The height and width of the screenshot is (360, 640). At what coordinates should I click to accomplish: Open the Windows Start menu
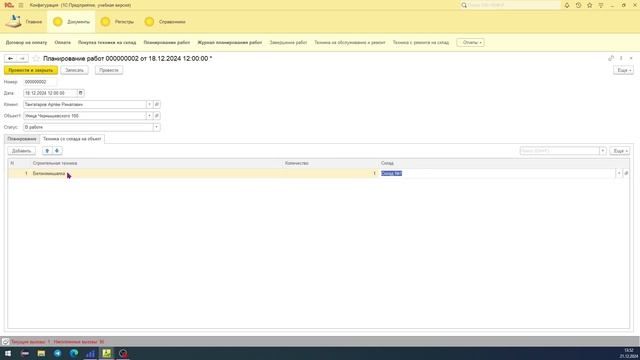[x=8, y=353]
